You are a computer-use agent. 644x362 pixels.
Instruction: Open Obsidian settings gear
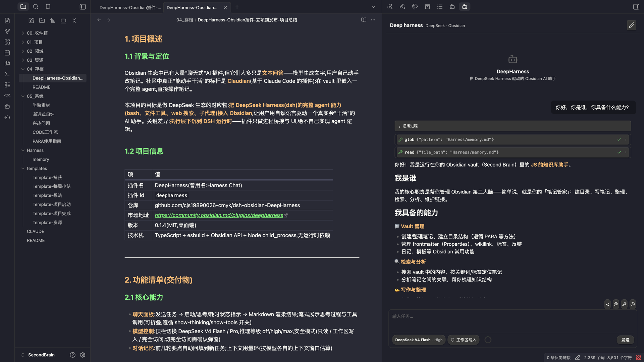click(x=83, y=355)
